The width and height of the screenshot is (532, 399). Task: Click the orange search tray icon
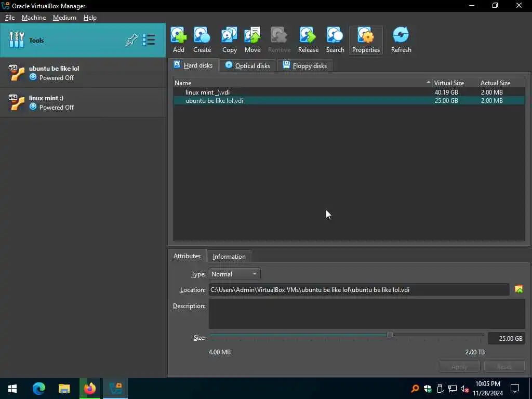click(415, 389)
